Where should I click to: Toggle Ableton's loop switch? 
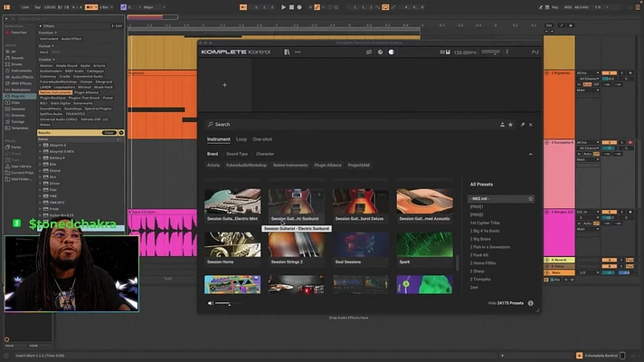coord(385,7)
